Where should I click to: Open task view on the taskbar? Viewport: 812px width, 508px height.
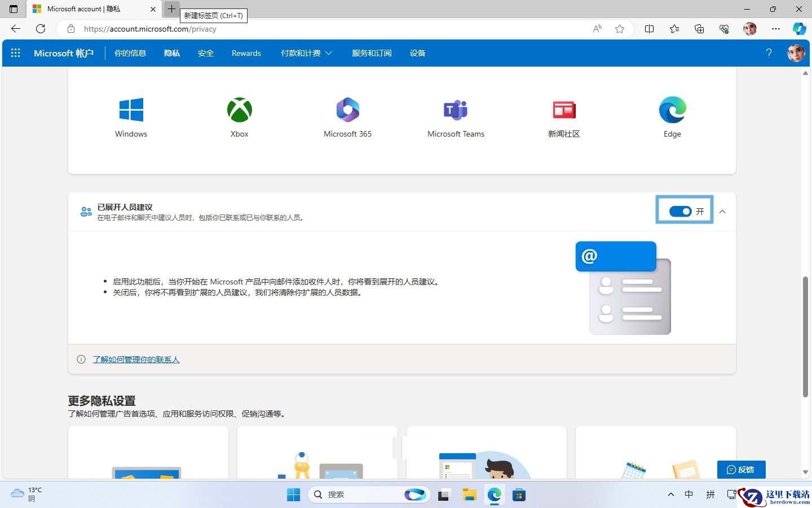(444, 495)
